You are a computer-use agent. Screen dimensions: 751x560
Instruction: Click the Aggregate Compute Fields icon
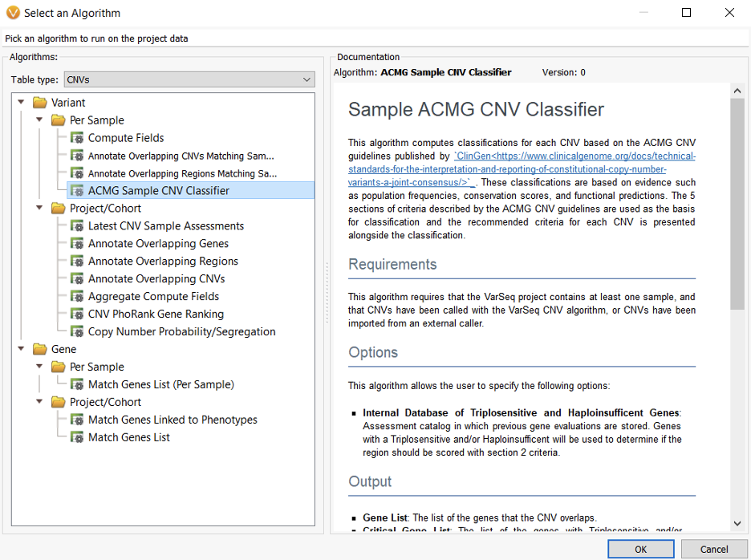(77, 297)
